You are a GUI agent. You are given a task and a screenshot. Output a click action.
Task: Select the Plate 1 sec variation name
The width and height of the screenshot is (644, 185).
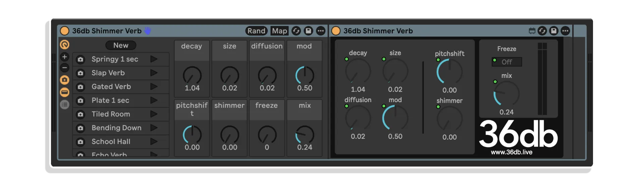point(110,100)
